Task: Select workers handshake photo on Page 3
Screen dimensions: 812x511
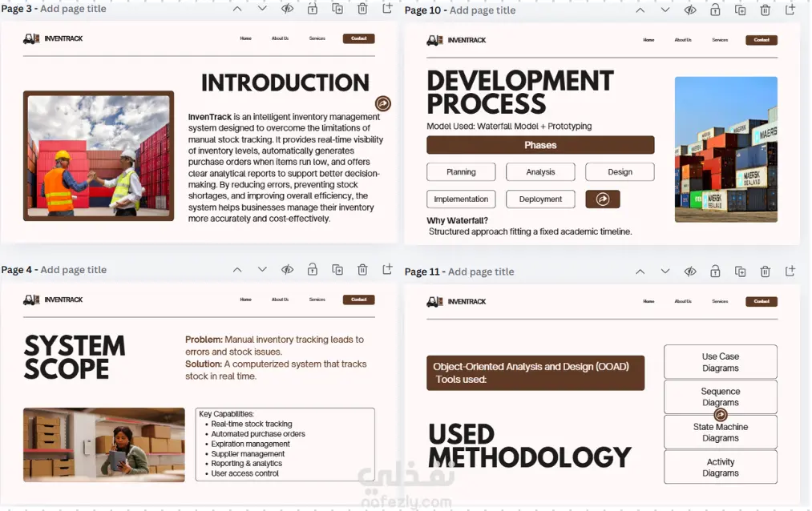Action: pyautogui.click(x=99, y=155)
